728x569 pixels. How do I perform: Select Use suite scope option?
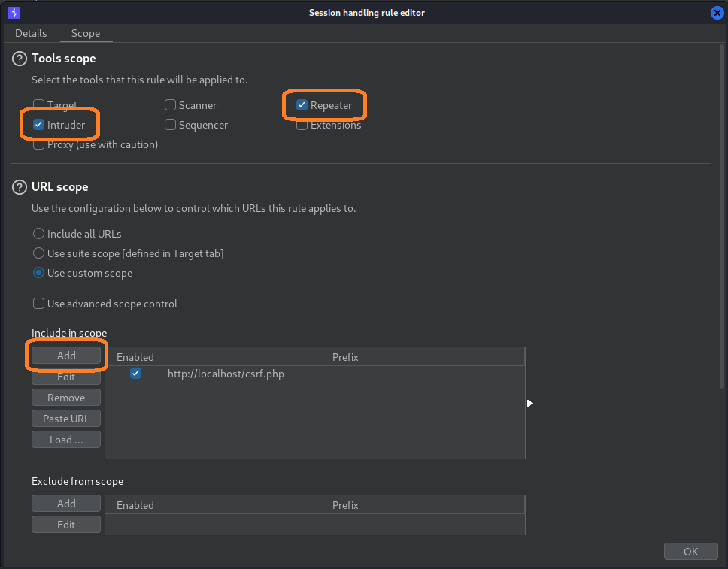38,253
